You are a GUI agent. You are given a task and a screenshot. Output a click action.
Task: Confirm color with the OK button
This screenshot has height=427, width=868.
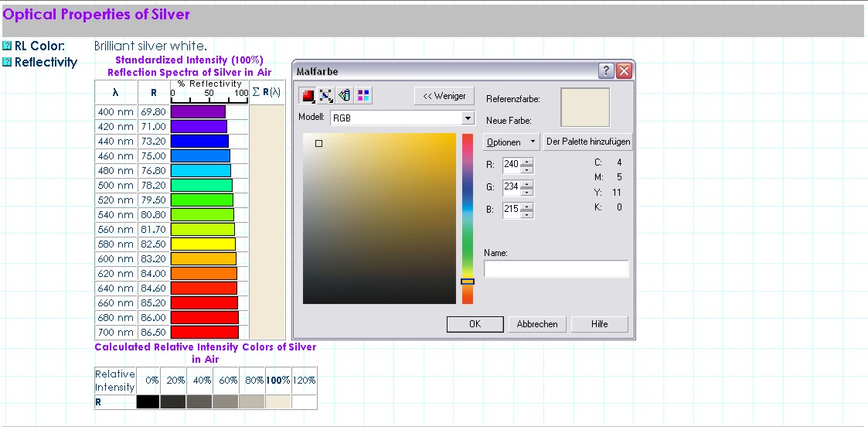[475, 324]
